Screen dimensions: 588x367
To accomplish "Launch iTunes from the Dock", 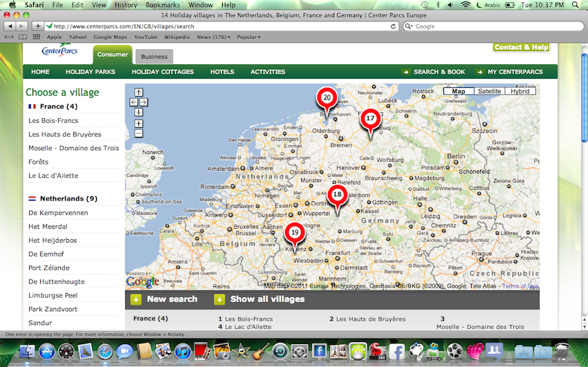I will 183,352.
